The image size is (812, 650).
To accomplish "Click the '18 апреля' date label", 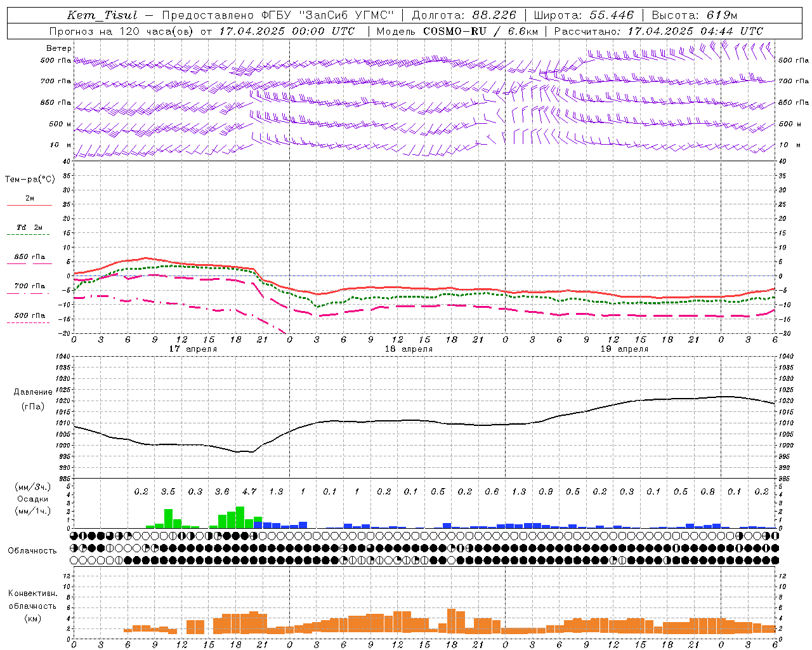I will 409,349.
